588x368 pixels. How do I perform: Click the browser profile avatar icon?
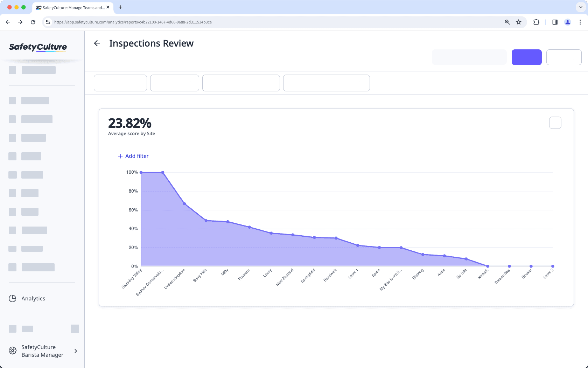coord(568,22)
